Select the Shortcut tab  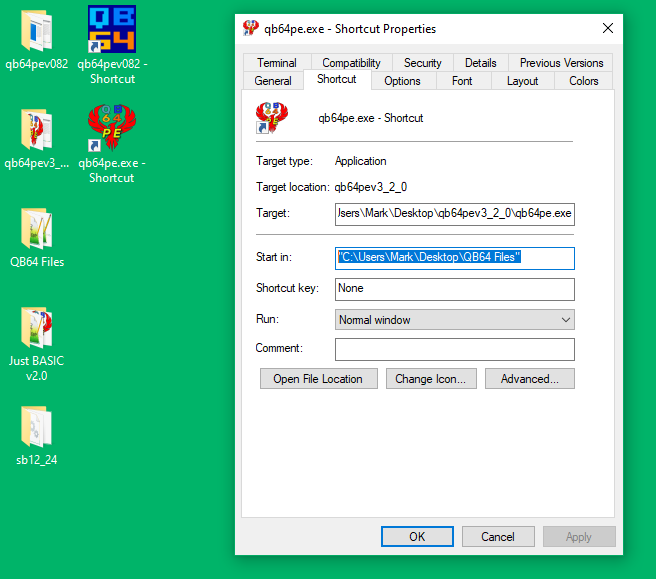(x=337, y=79)
